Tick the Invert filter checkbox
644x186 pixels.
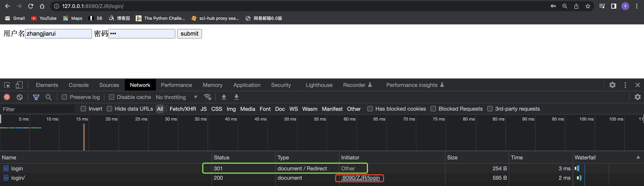(83, 109)
